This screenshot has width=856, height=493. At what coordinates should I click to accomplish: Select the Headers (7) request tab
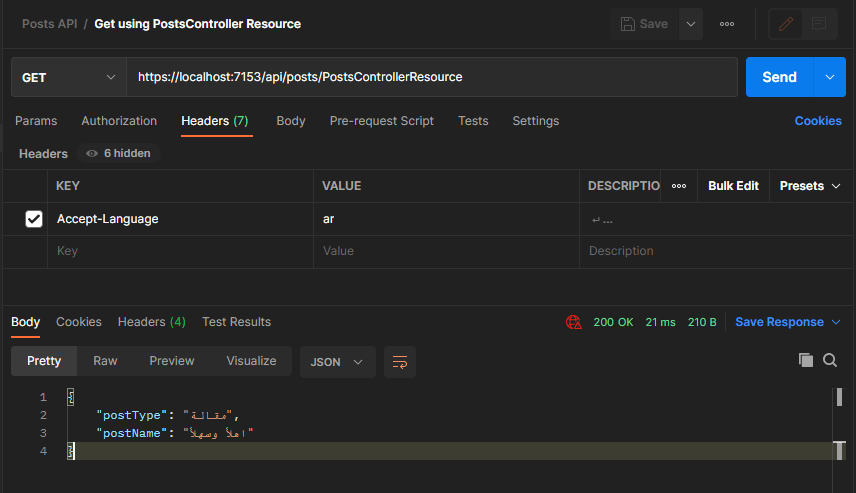tap(215, 121)
